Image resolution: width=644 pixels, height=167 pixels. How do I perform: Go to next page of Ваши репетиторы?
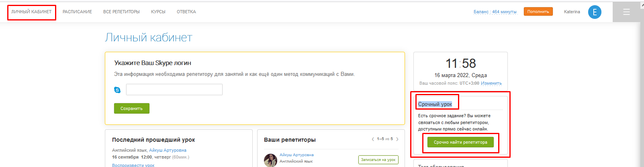pos(397,139)
